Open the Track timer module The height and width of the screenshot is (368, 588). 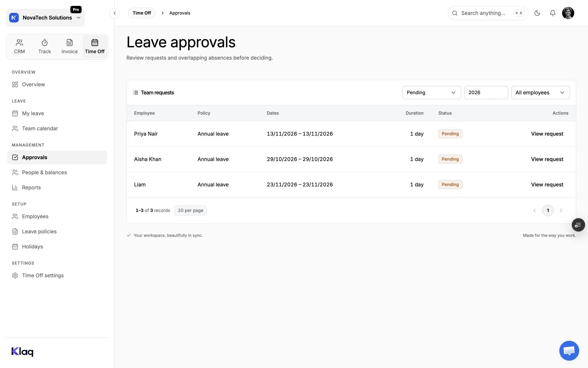tap(44, 46)
